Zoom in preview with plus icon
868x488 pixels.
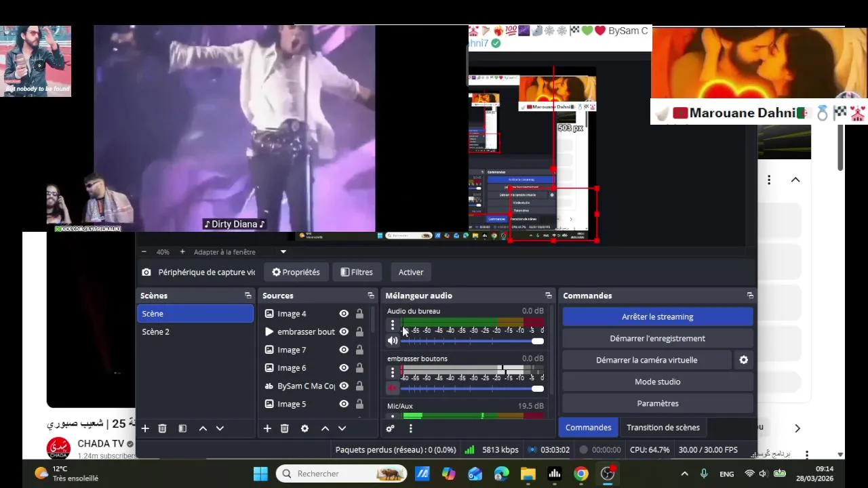click(182, 252)
